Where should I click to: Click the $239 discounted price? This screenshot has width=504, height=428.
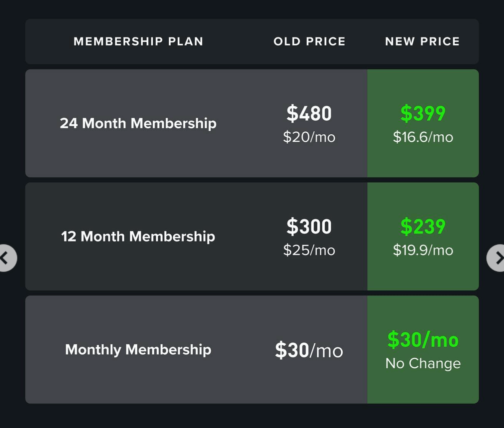pos(422,226)
